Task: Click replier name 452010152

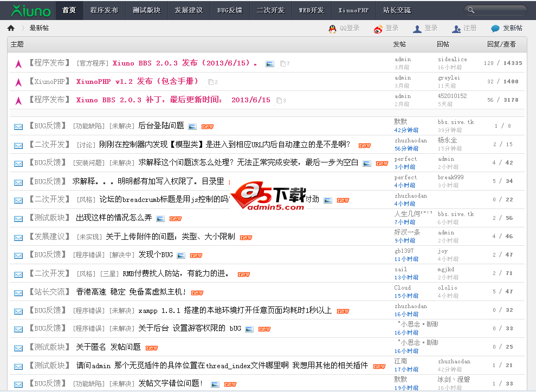Action: [452, 96]
